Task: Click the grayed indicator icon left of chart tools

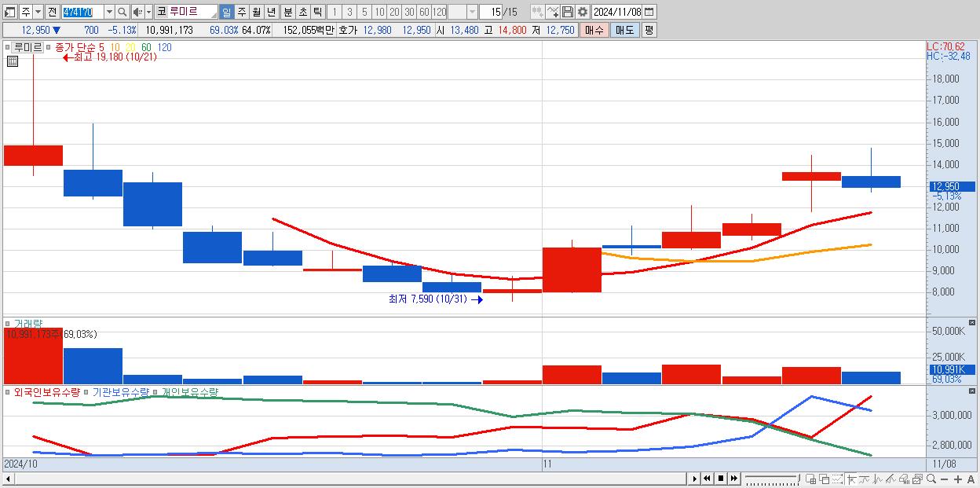Action: (x=537, y=12)
